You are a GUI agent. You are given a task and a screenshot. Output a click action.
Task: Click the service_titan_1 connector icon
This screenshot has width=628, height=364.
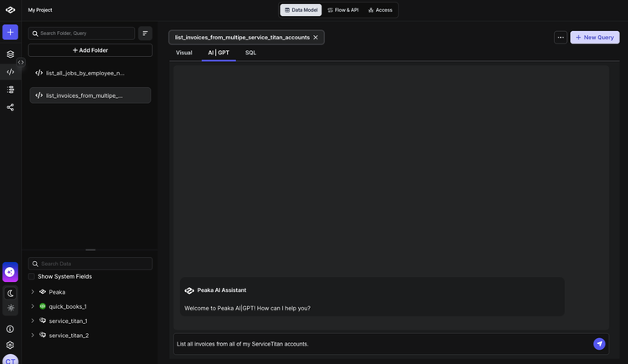(43, 320)
